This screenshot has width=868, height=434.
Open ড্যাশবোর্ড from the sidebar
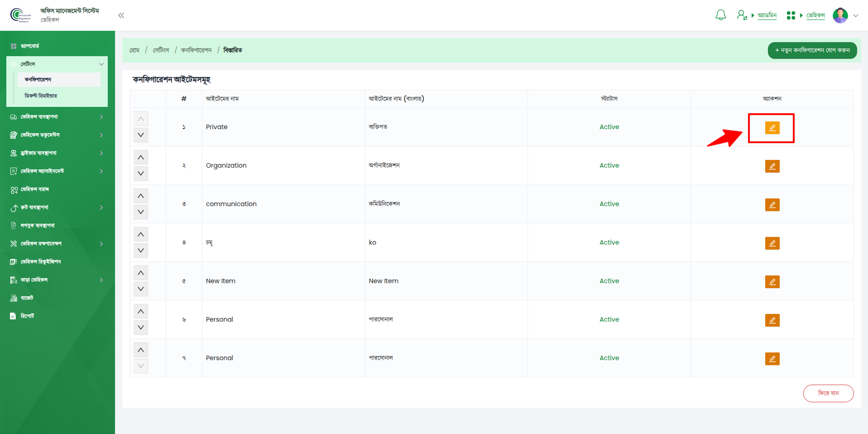point(30,46)
